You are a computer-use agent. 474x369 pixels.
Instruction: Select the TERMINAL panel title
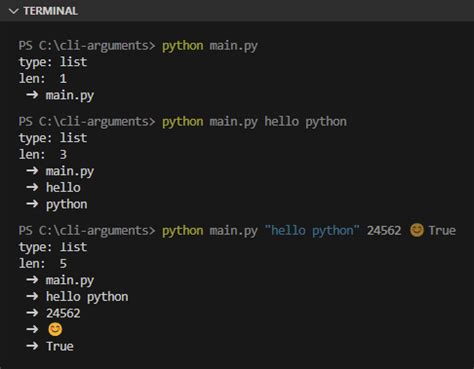coord(50,11)
